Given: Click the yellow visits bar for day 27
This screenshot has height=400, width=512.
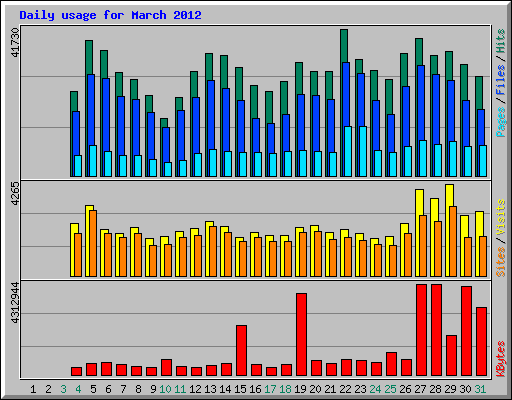Looking at the screenshot, I should [419, 202].
